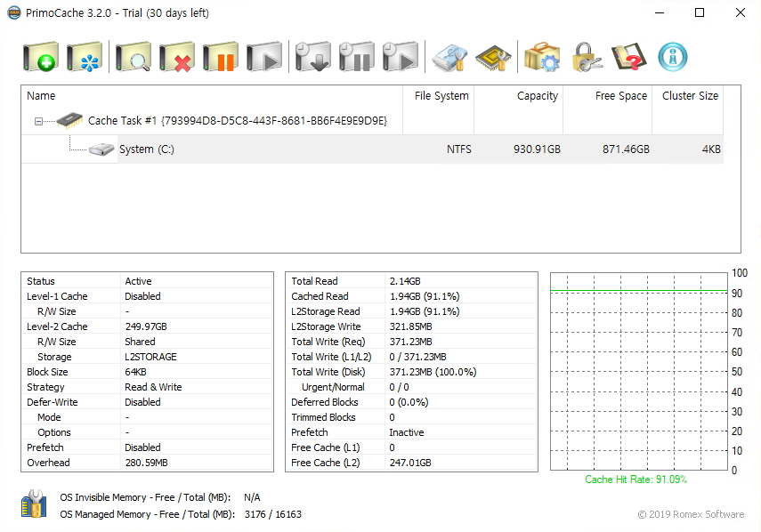This screenshot has height=532, width=761.
Task: Click the Cache Hit Rate: 91.09% text
Action: pos(636,480)
